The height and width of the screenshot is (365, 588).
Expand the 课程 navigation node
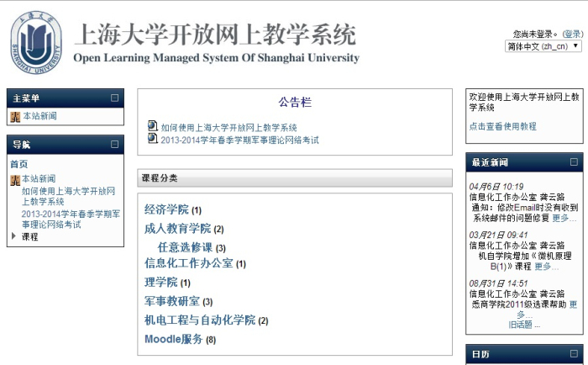coord(14,235)
